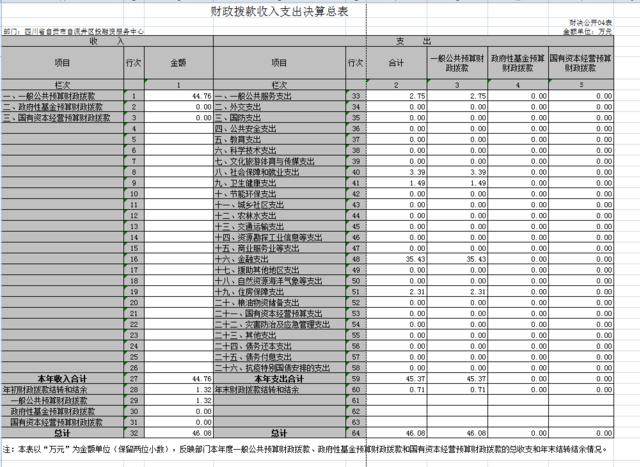Screen dimensions: 640x467
Task: Select the 金额 column header
Action: click(179, 63)
